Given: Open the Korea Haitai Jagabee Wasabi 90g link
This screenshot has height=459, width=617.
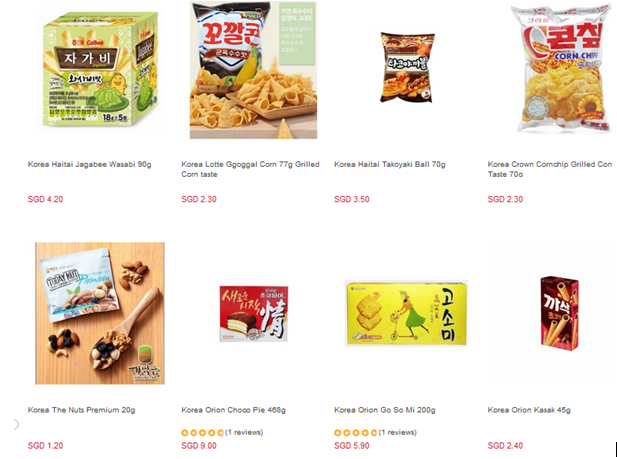Looking at the screenshot, I should [89, 164].
